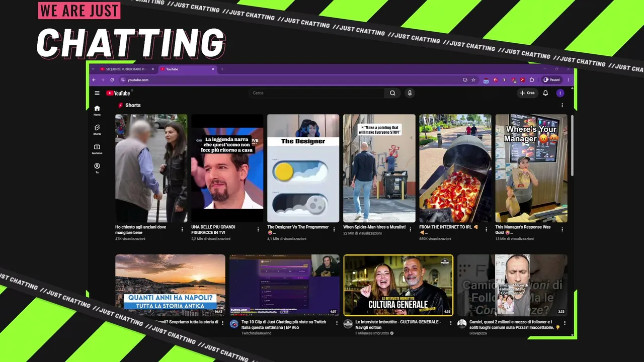Viewport: 644px width, 362px height.
Task: Open the Twitch clips video thumbnail
Action: coord(284,285)
